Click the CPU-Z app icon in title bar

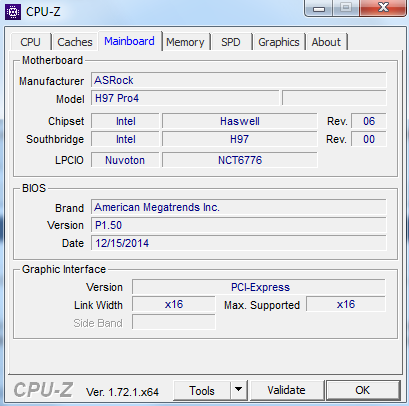[x=13, y=12]
